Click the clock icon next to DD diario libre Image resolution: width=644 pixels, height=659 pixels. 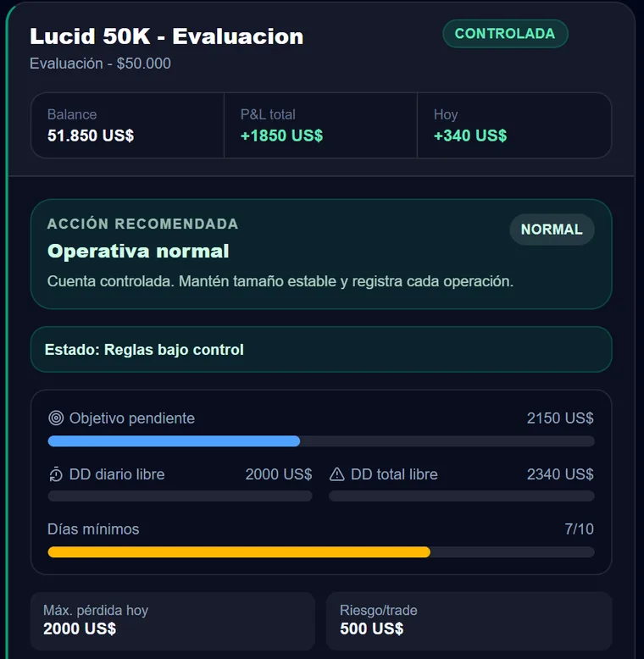pyautogui.click(x=56, y=474)
